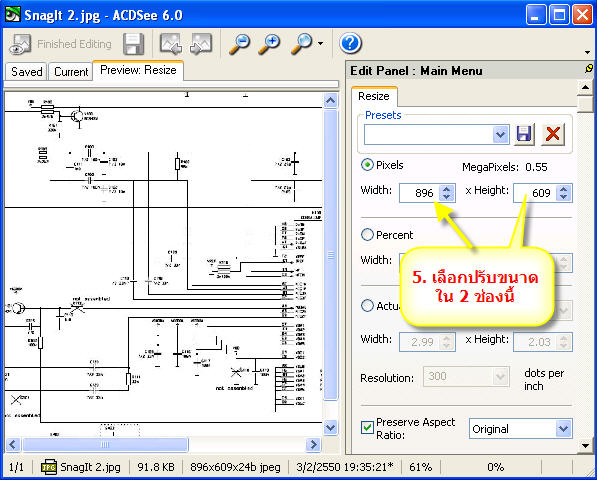Delete the preset with the red X icon
Screen dimensions: 597x480
click(552, 134)
